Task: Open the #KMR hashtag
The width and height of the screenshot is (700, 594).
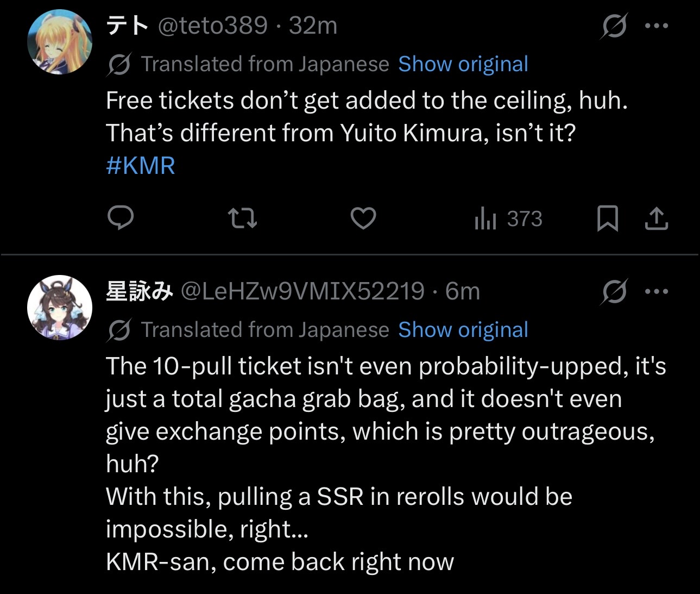Action: coord(141,166)
